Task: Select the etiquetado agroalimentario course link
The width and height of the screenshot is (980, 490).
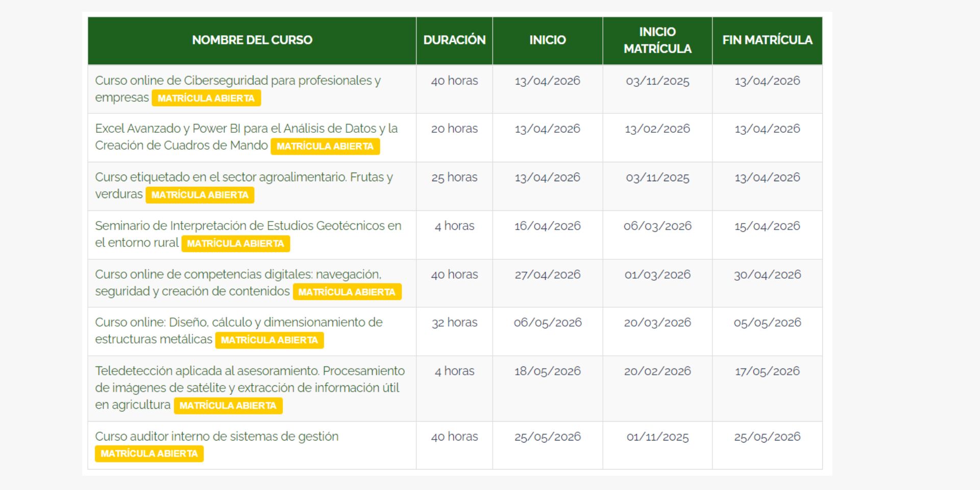Action: click(x=243, y=178)
